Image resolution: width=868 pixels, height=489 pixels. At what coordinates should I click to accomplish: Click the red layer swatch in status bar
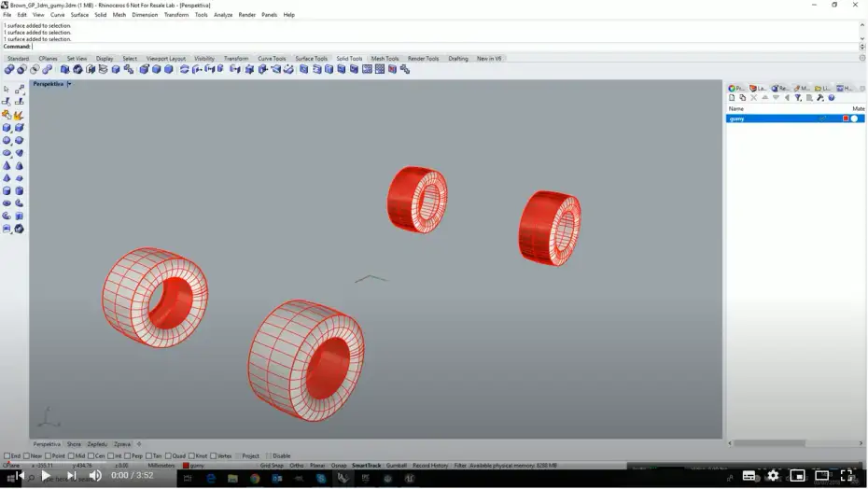[x=186, y=466]
